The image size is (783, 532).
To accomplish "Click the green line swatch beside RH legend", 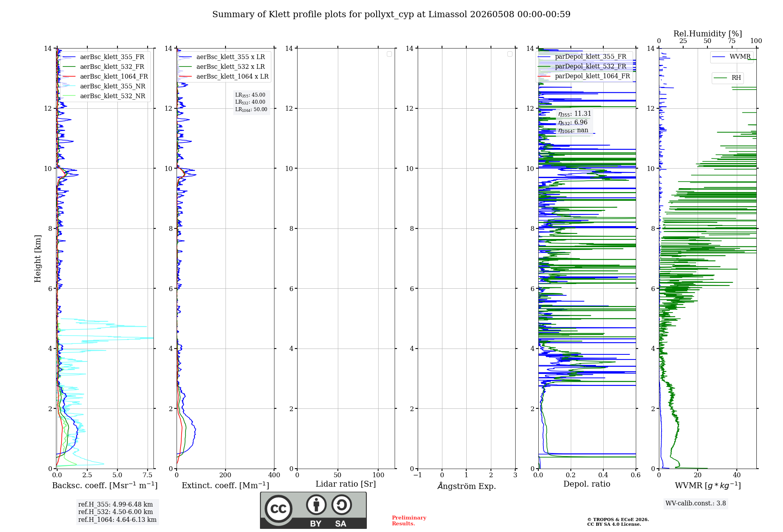I will (x=720, y=78).
